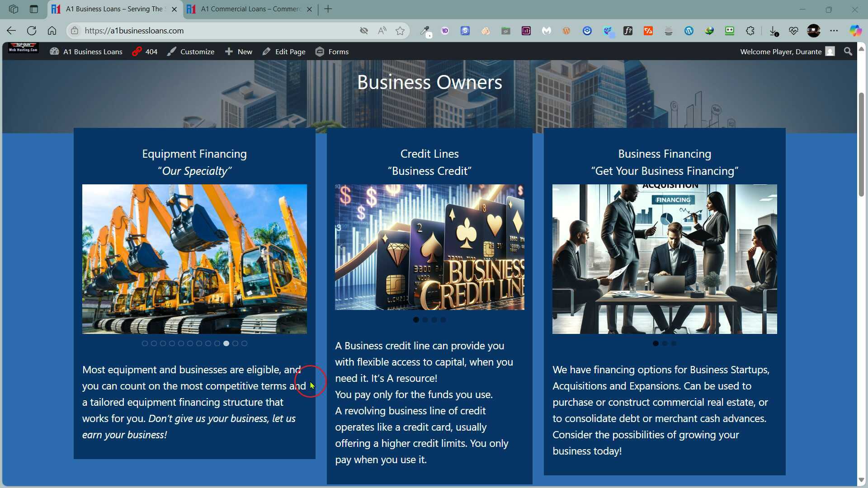This screenshot has width=868, height=488.
Task: Add page to favorites with star icon
Action: pyautogui.click(x=400, y=31)
